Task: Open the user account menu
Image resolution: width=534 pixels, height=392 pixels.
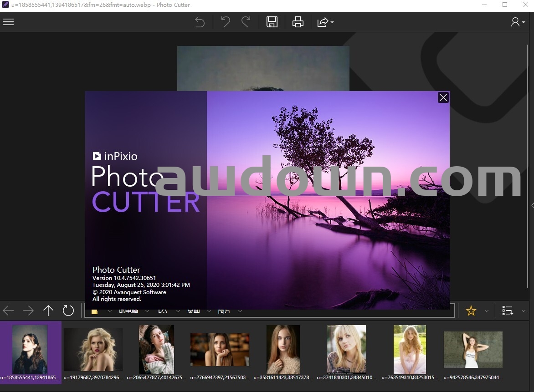Action: (517, 22)
